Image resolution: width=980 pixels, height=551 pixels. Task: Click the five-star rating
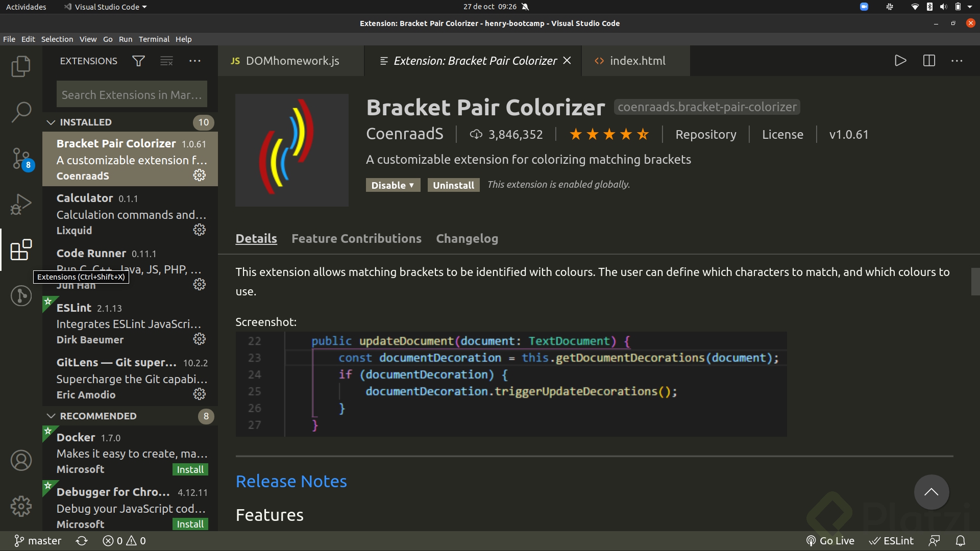tap(609, 135)
